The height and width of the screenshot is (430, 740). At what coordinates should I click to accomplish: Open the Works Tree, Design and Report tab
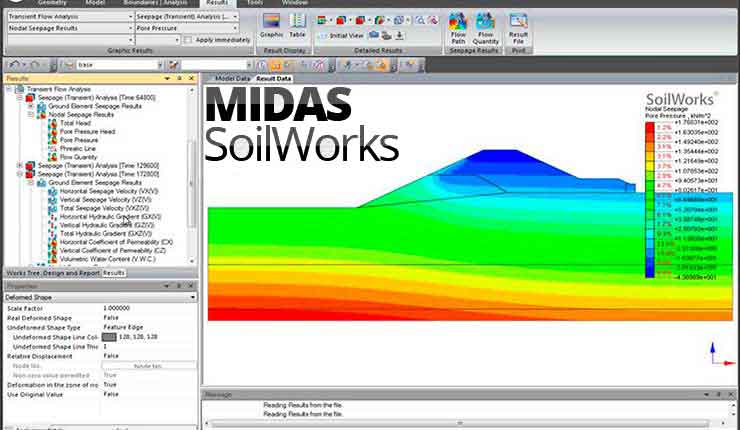point(53,273)
